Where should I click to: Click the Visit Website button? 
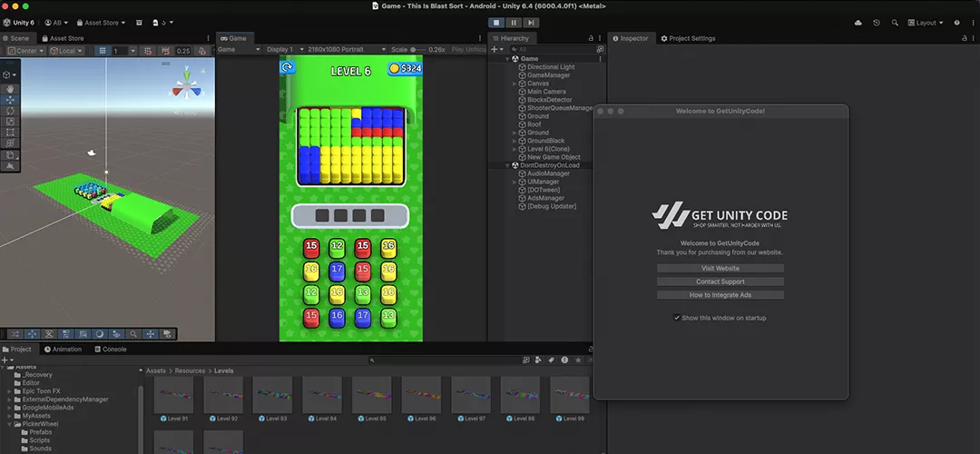(720, 268)
